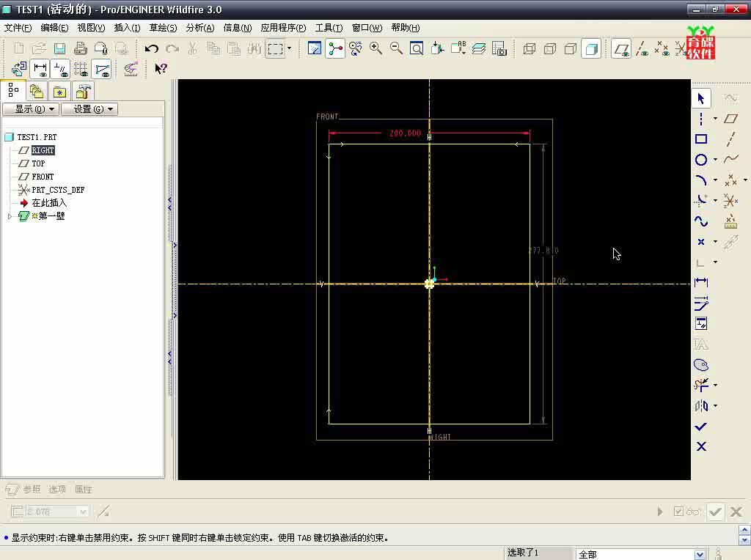Toggle shaded model display
This screenshot has width=751, height=560.
592,49
